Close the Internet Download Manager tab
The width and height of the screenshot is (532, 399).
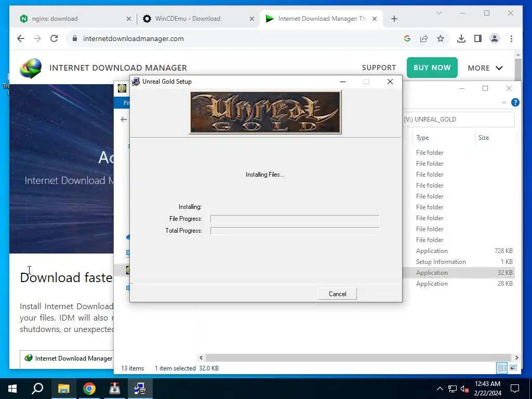375,19
